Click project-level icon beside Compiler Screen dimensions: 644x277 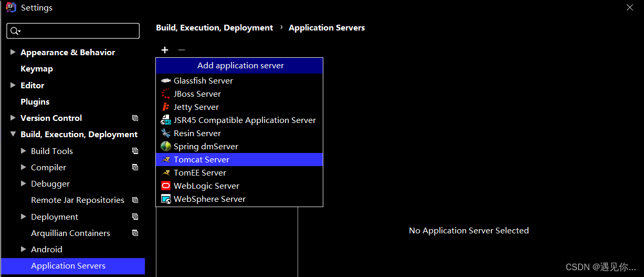pyautogui.click(x=135, y=168)
